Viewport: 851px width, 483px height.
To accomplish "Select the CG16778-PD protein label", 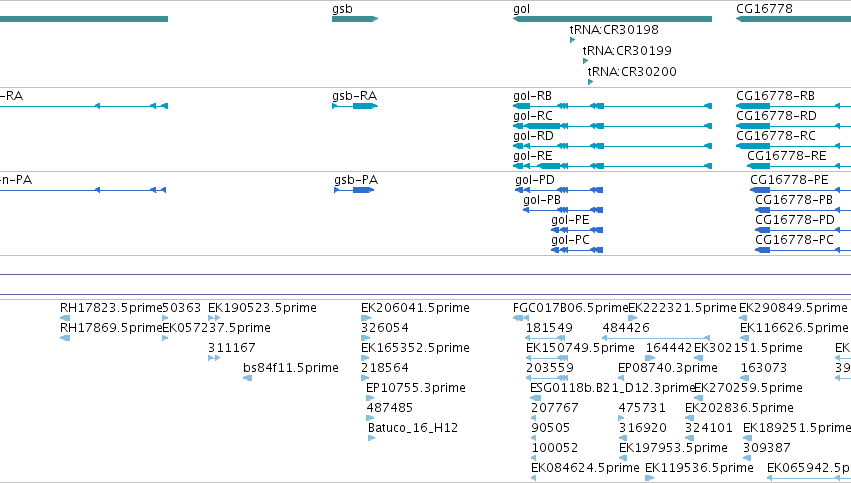I will [795, 220].
